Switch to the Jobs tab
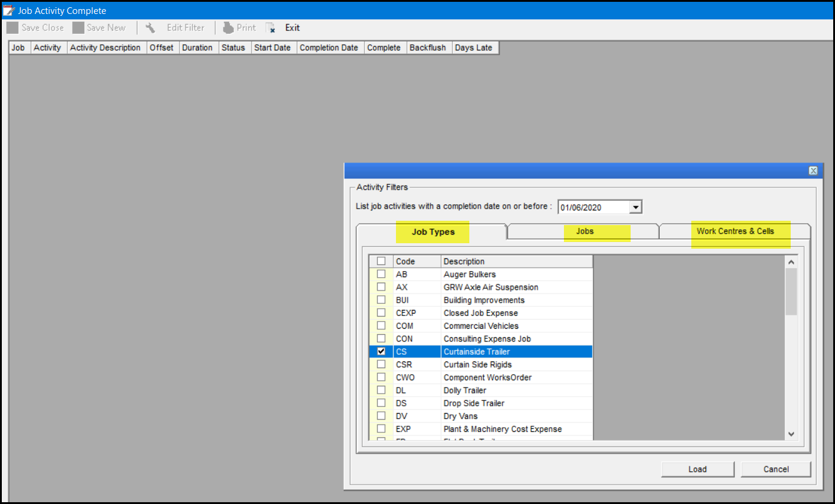835x504 pixels. pyautogui.click(x=585, y=232)
